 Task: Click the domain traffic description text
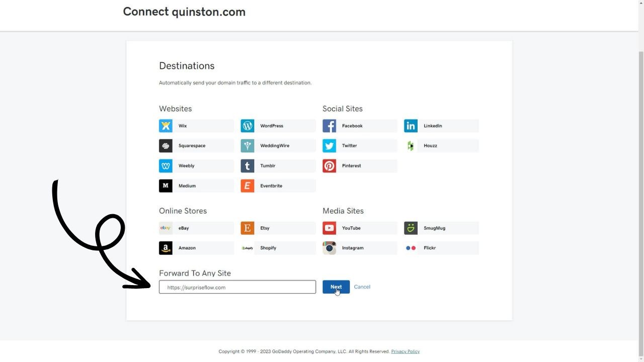pos(235,83)
